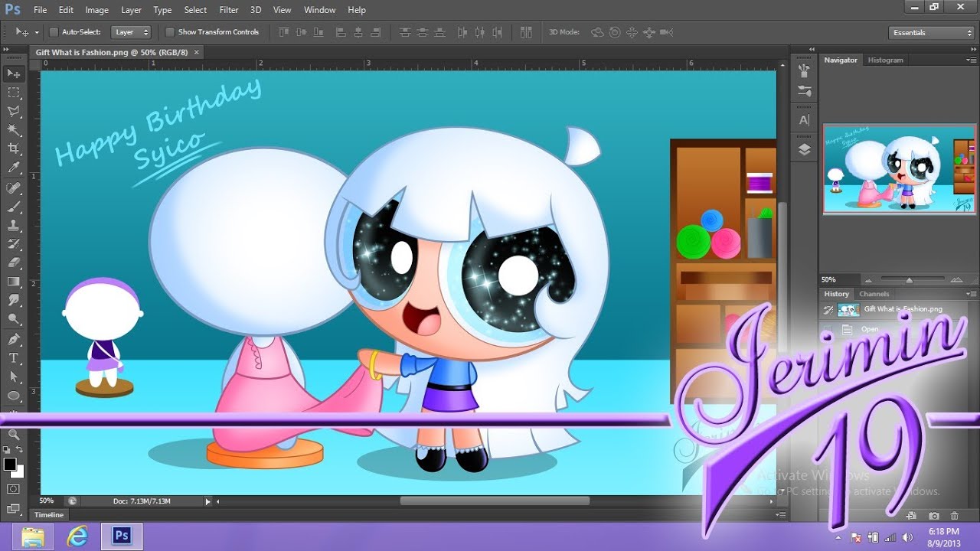Set history brush source to Open state
Image resolution: width=980 pixels, height=551 pixels.
pos(827,330)
